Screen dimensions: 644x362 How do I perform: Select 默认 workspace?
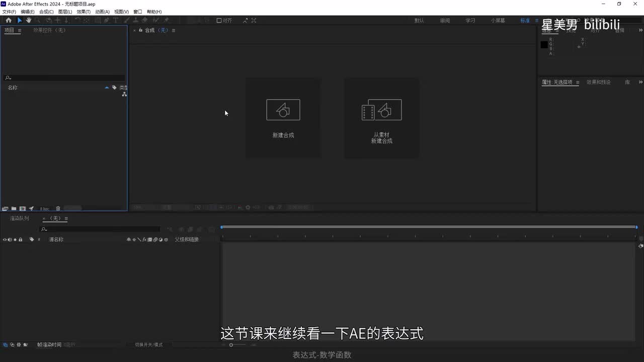coord(419,21)
